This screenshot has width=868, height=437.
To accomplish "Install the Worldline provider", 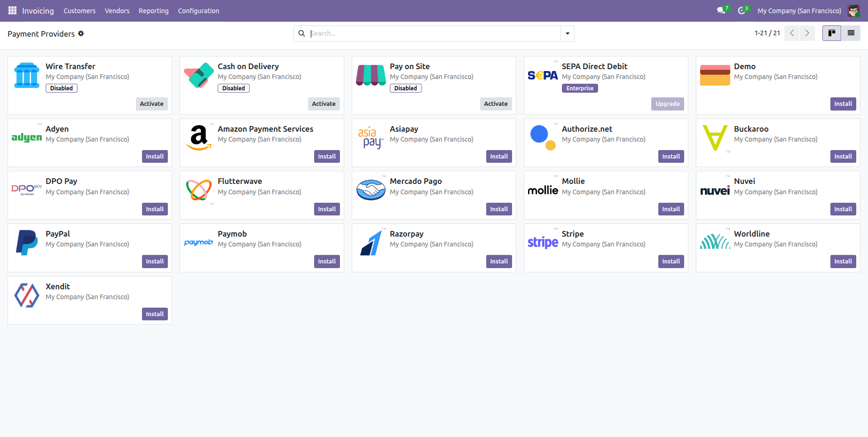I will click(x=843, y=262).
